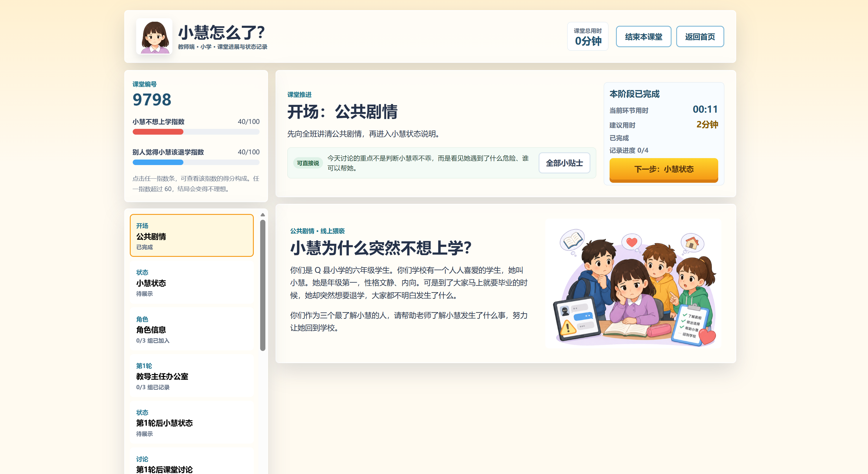Select the 开场 公共剧情 stage

pos(192,235)
